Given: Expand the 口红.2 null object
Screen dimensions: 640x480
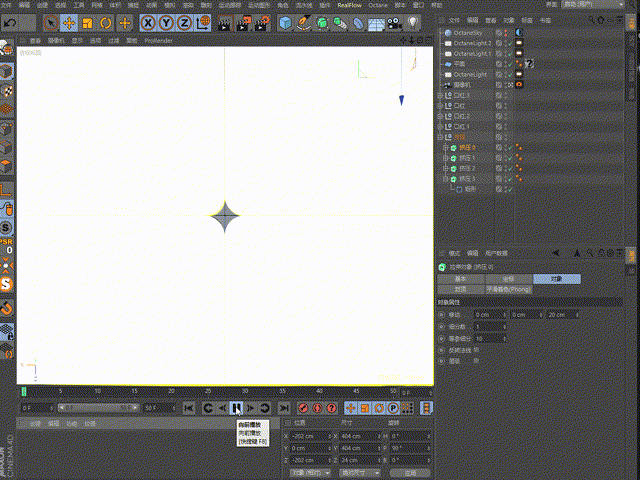Looking at the screenshot, I should tap(440, 116).
